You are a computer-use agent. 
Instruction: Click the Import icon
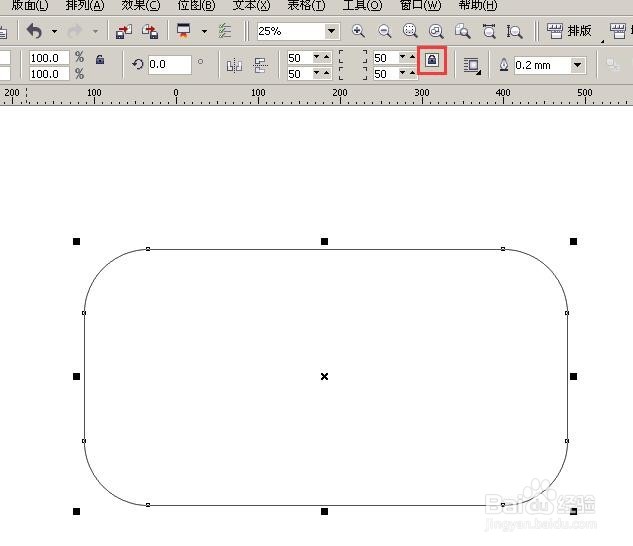click(x=124, y=31)
